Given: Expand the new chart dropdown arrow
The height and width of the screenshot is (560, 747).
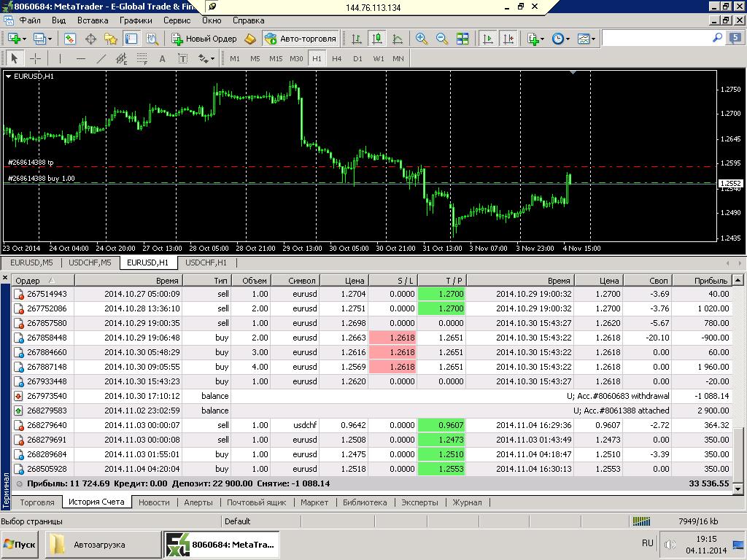Looking at the screenshot, I should (24, 39).
